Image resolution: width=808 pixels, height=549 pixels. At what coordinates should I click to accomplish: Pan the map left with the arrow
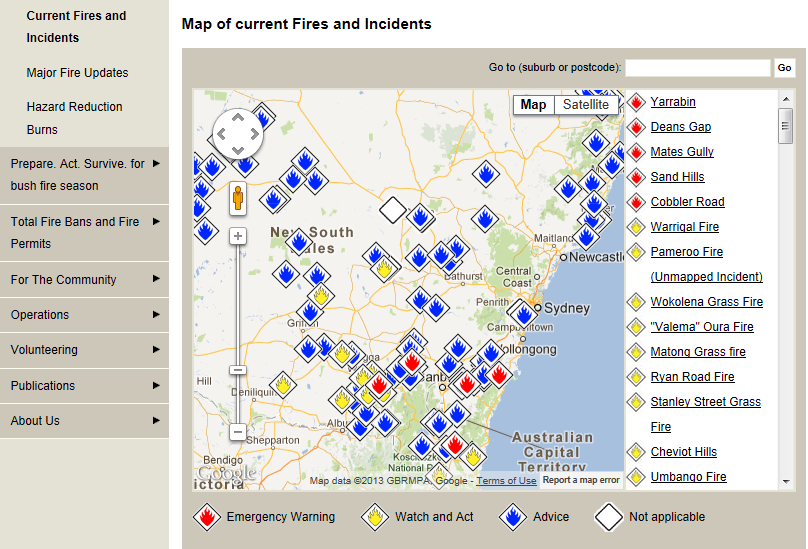pyautogui.click(x=222, y=134)
